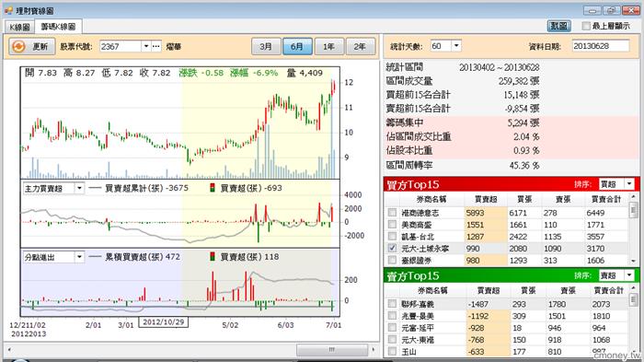Check the 聯邦-嘉義 broker checkbox
This screenshot has height=362, width=644.
[392, 304]
